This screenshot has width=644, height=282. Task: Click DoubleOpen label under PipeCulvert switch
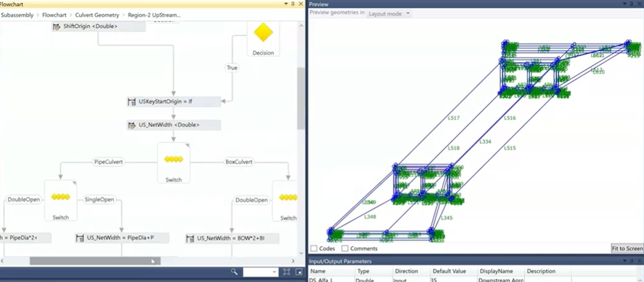[x=24, y=200]
